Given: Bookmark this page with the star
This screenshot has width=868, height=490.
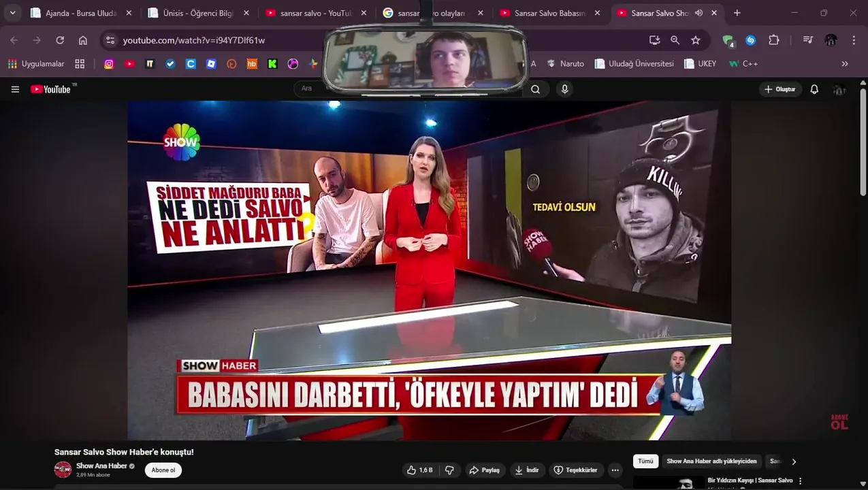Looking at the screenshot, I should tap(696, 40).
